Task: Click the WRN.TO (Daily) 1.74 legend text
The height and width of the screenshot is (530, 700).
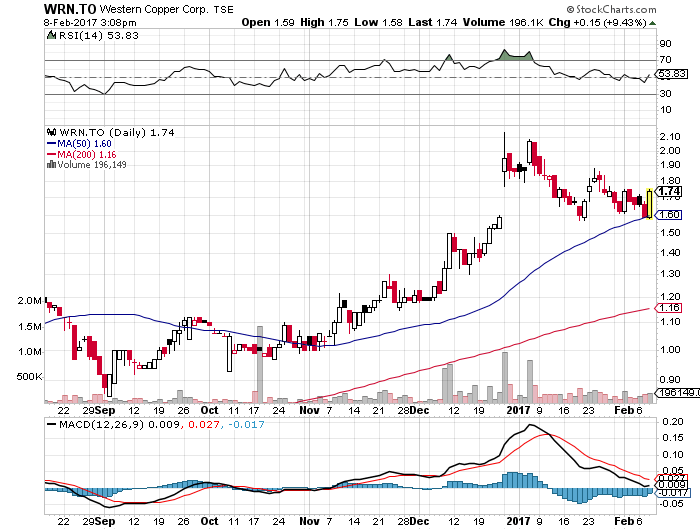Action: (x=117, y=133)
